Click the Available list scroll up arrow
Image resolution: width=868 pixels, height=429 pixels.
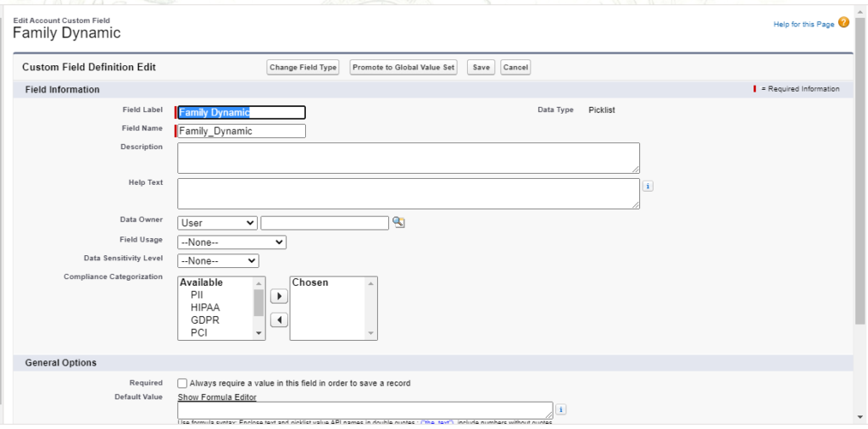259,283
